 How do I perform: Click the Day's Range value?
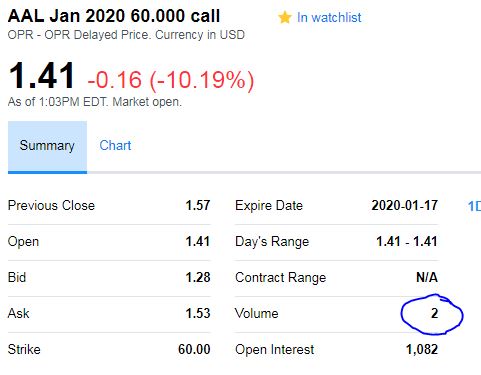[407, 241]
